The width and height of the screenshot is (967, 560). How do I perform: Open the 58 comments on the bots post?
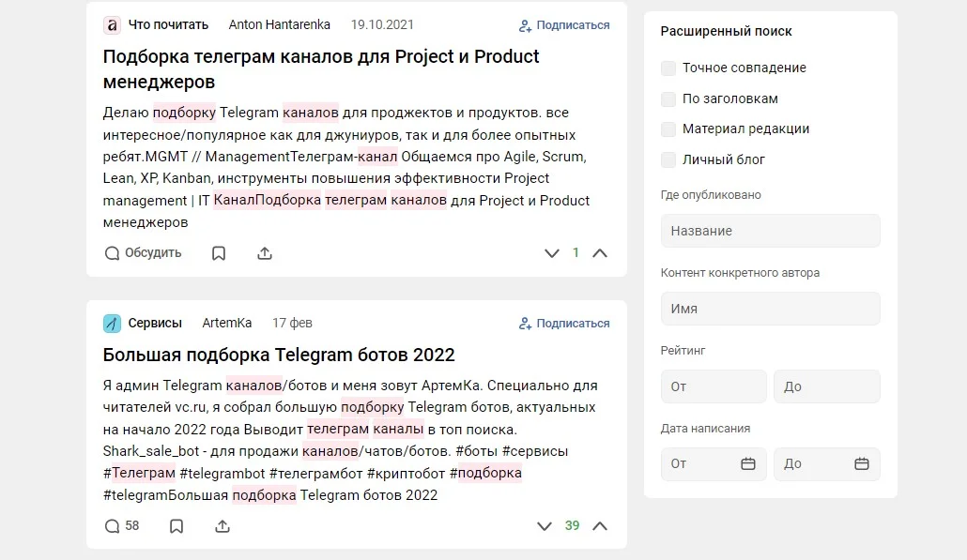[122, 526]
